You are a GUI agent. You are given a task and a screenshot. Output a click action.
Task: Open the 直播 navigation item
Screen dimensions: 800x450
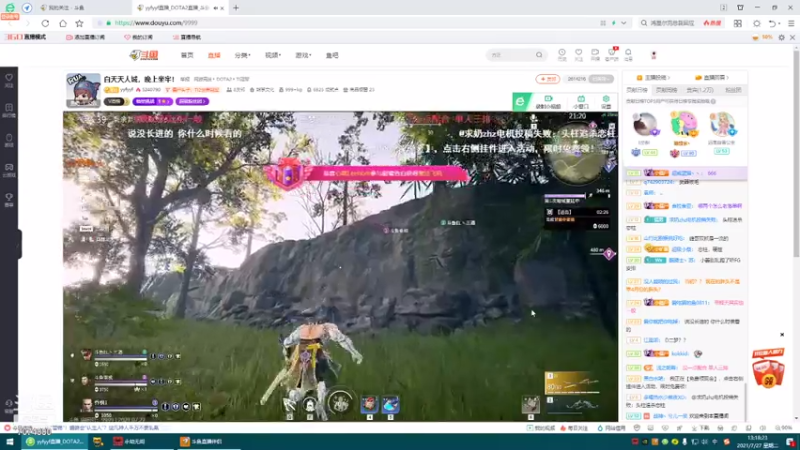coord(214,55)
